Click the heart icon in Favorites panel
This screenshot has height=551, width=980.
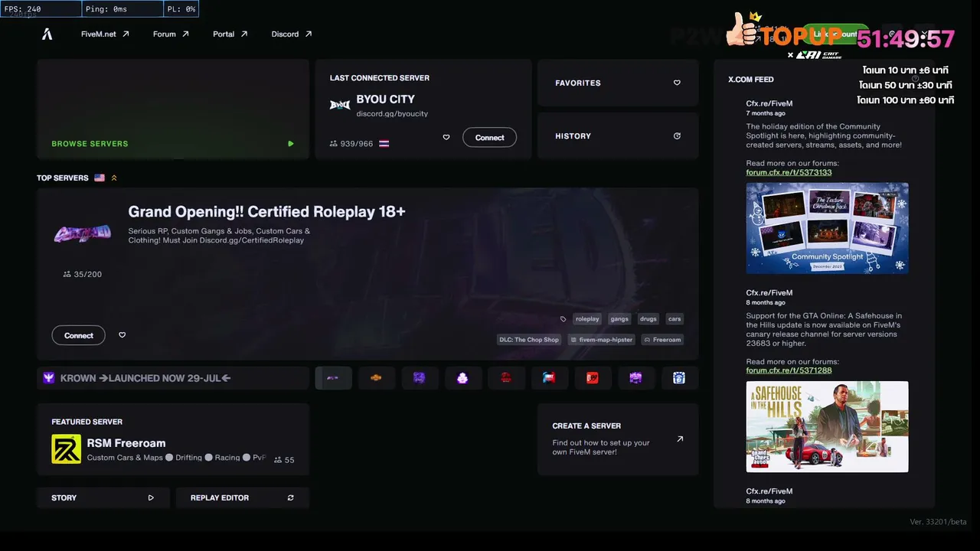[677, 83]
